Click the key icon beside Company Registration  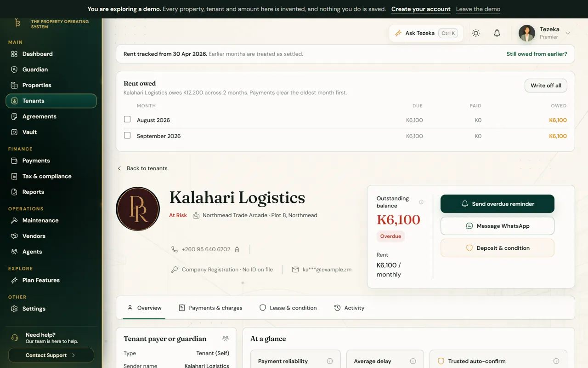coord(175,270)
